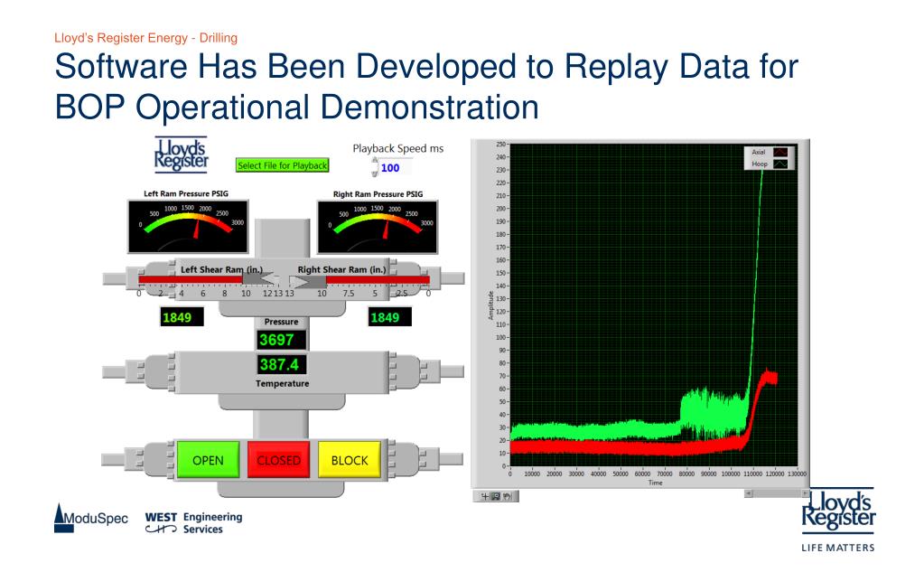Click the Left Ram Pressure PSIG gauge
924x572 pixels.
point(188,227)
